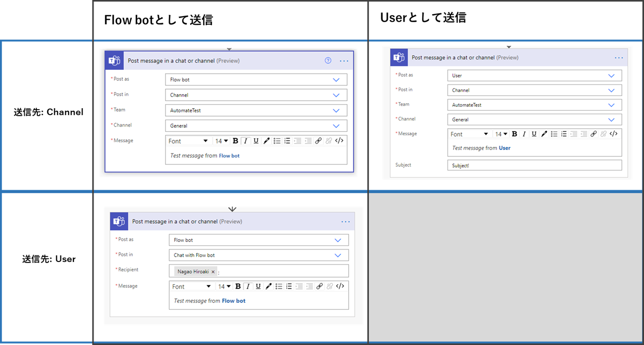Viewport: 644px width, 345px height.
Task: Insert link in help-icon card message toolbar
Action: point(318,141)
